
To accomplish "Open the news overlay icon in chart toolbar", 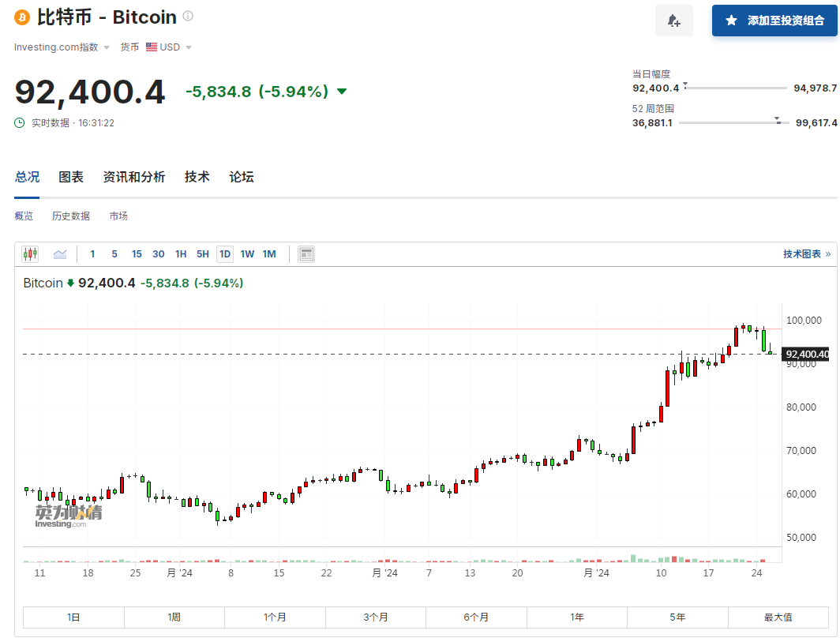I will pyautogui.click(x=306, y=254).
